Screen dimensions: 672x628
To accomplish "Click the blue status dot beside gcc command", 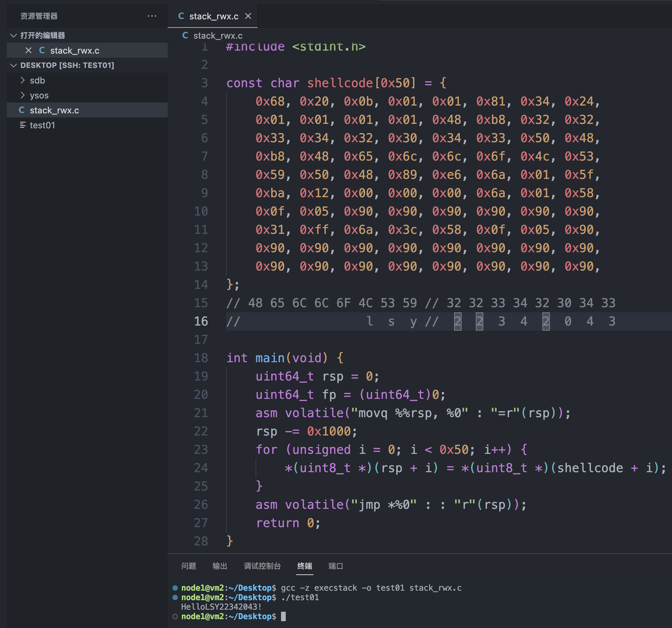I will (175, 588).
